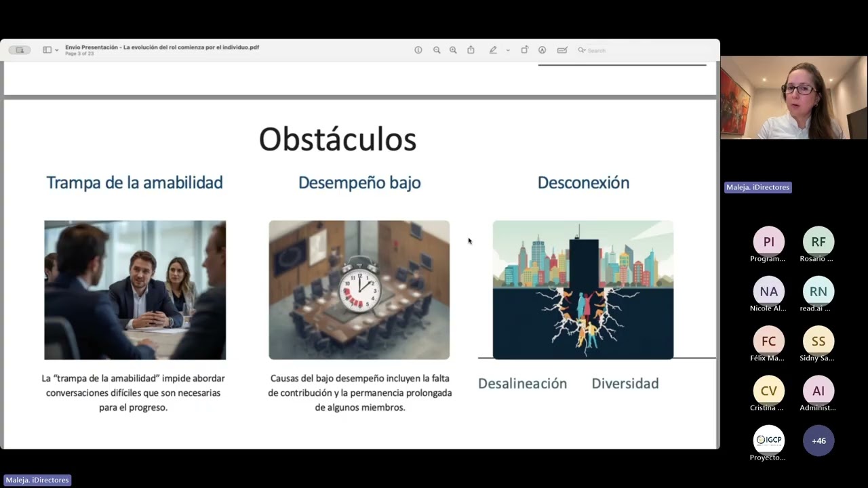The width and height of the screenshot is (868, 488).
Task: Click text starting 'La "trampa de la amabilidad" impide'
Action: (x=133, y=393)
